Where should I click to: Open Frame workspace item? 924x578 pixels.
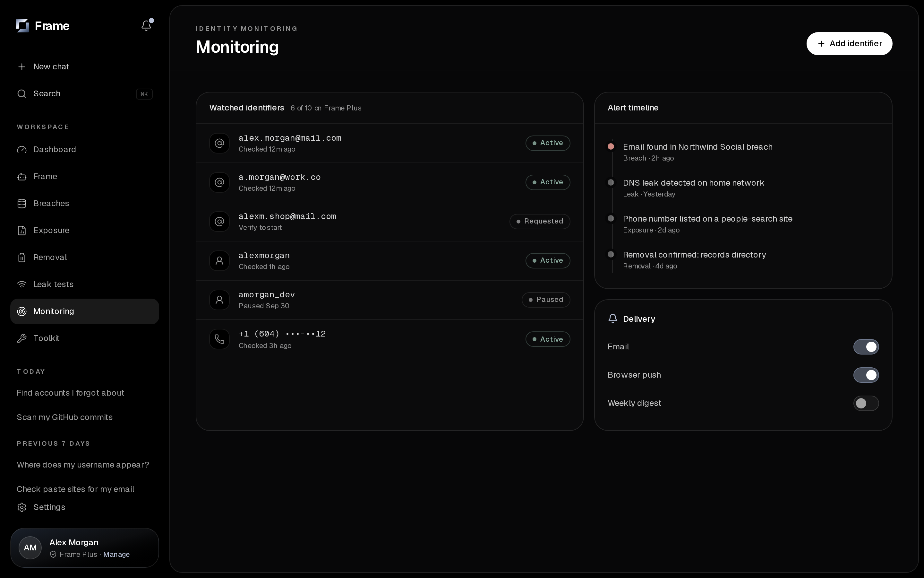click(x=84, y=177)
